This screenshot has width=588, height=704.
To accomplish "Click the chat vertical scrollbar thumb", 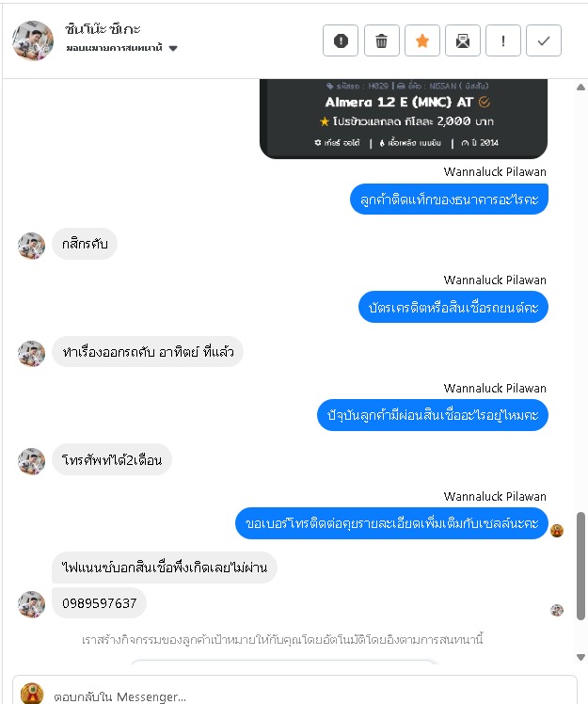I will [580, 566].
